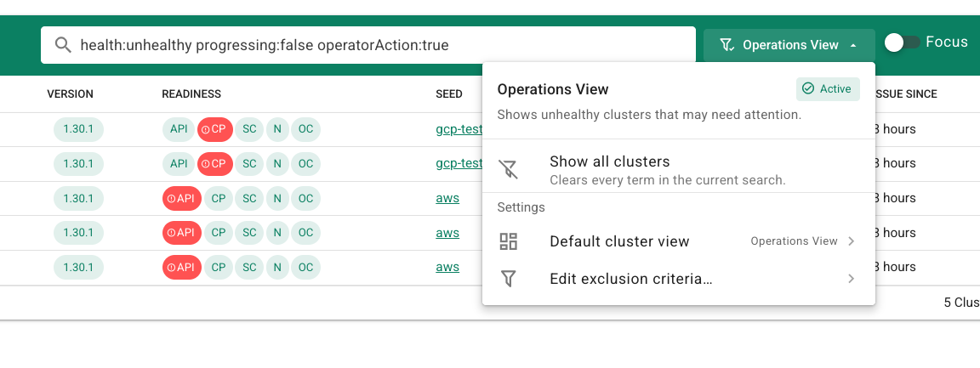The image size is (980, 368).
Task: Click the Settings section label
Action: click(521, 207)
